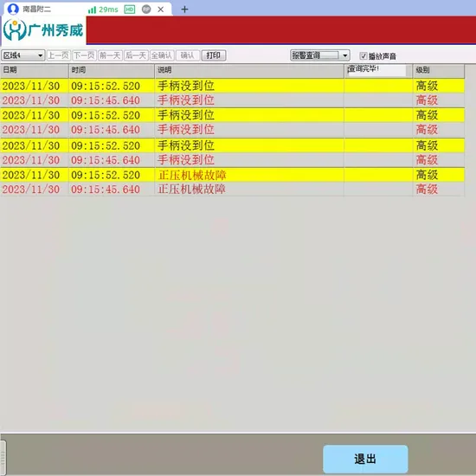Expand the 报警查询 dropdown arrow
The height and width of the screenshot is (476, 476).
(x=344, y=55)
